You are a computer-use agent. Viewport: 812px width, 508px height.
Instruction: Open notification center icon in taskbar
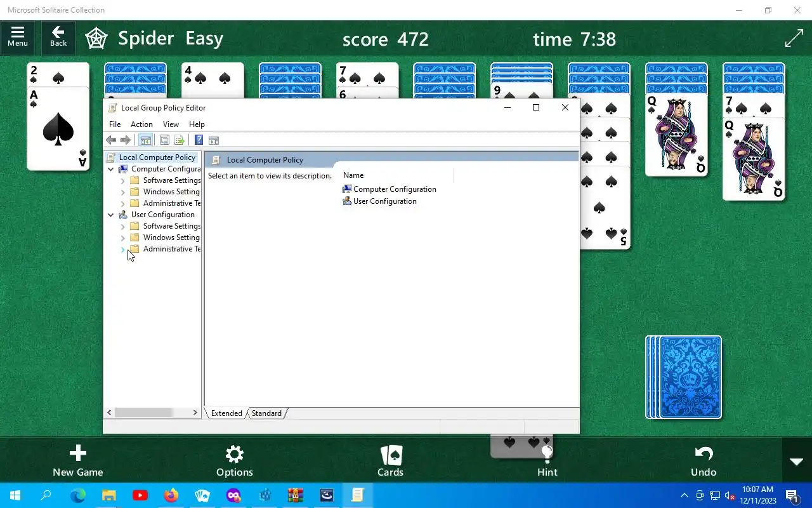coord(792,496)
